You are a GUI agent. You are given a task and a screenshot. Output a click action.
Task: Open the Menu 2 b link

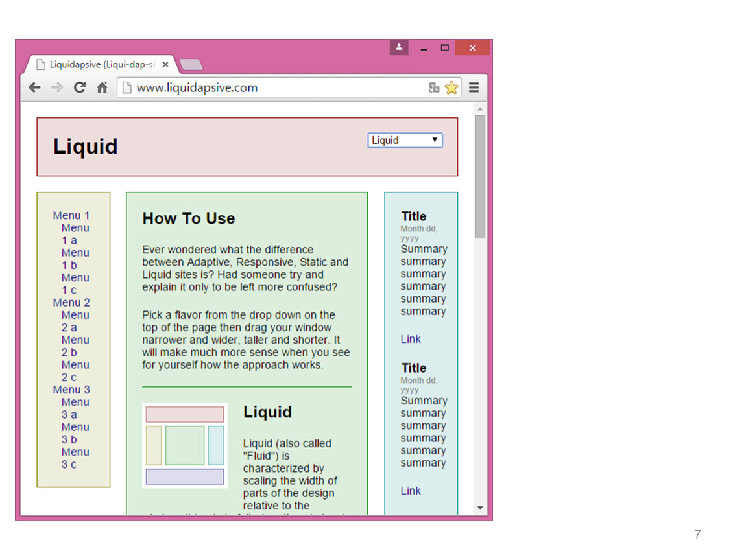[75, 346]
